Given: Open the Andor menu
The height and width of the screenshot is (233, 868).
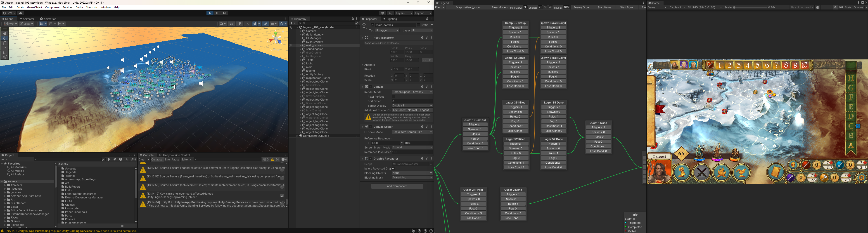Looking at the screenshot, I should [79, 7].
